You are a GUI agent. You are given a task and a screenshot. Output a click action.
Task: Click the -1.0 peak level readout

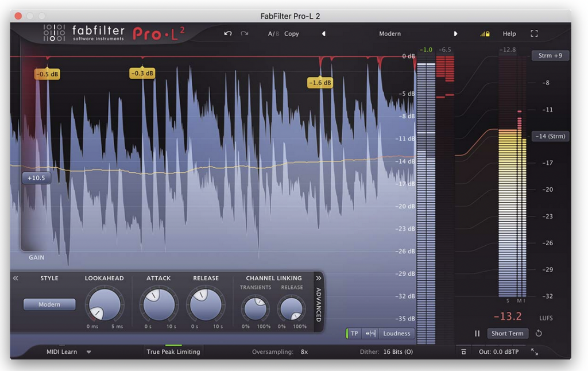tap(426, 49)
